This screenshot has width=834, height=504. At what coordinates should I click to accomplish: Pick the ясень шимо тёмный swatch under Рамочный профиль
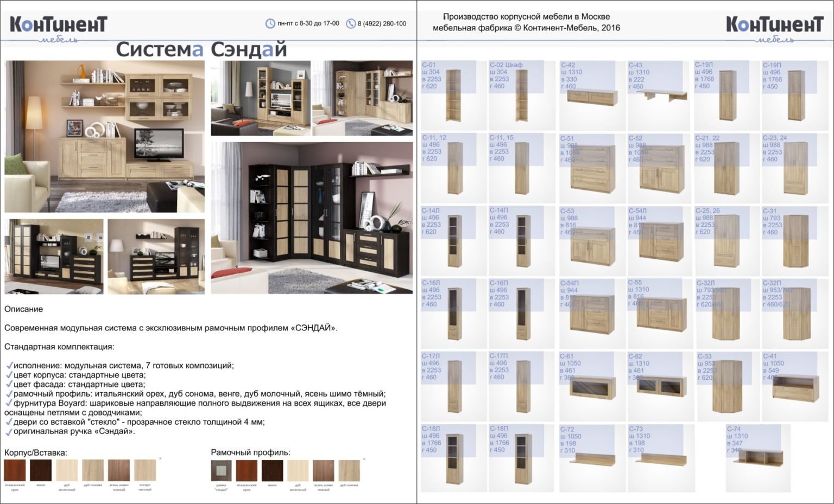323,470
